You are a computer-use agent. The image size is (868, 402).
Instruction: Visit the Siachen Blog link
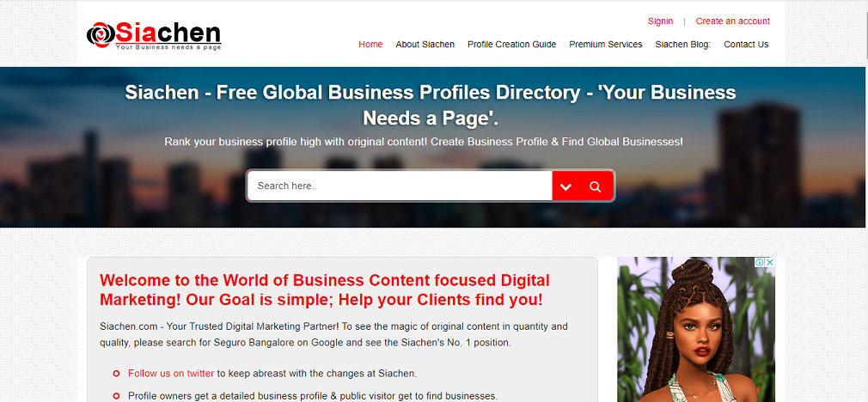pos(683,44)
